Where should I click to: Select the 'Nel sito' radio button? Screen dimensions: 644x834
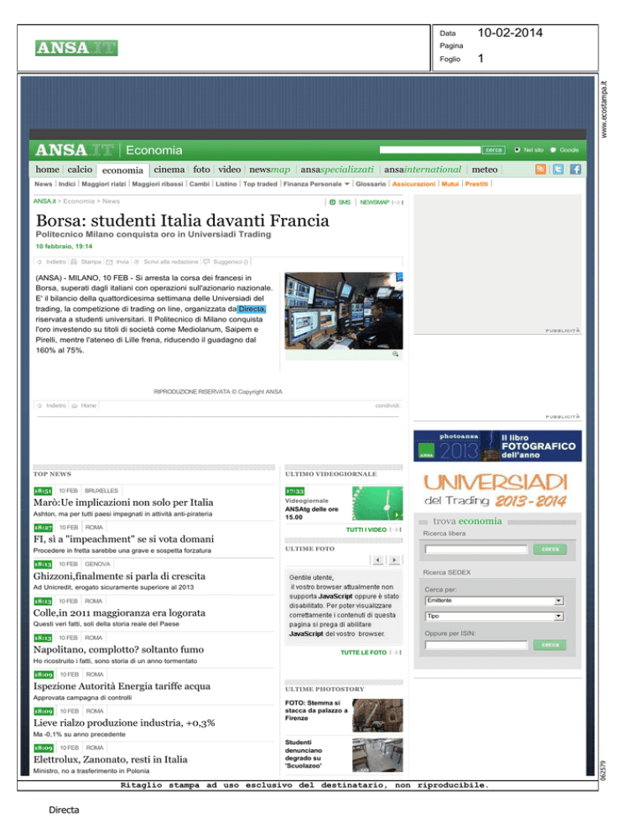tap(517, 150)
